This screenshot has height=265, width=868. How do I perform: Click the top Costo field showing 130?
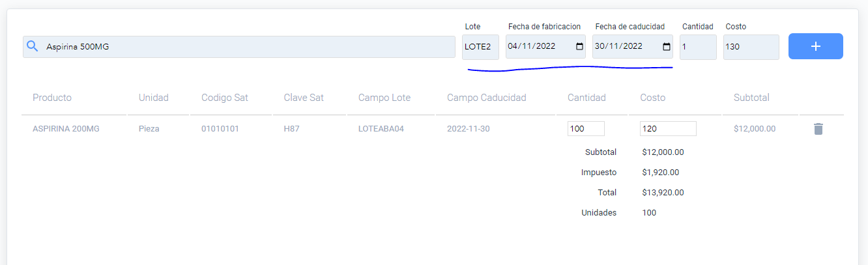coord(751,47)
